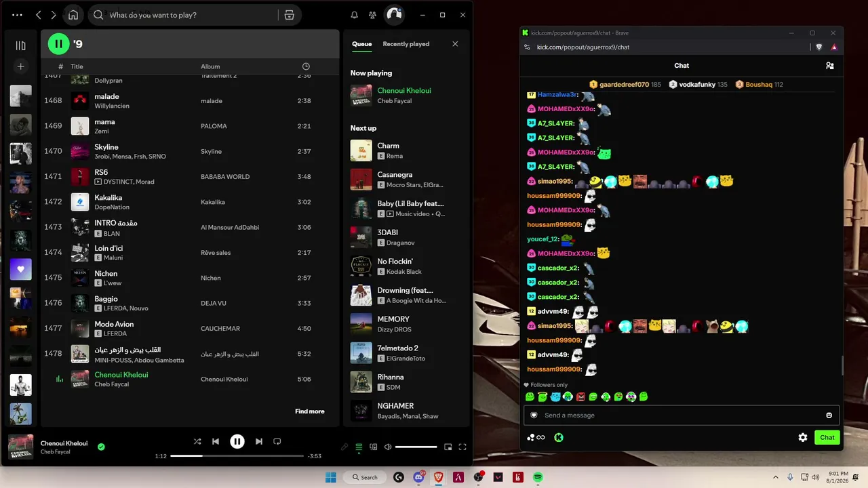The width and height of the screenshot is (868, 488).
Task: Expand Your Library sidebar in Spotify
Action: pyautogui.click(x=20, y=45)
